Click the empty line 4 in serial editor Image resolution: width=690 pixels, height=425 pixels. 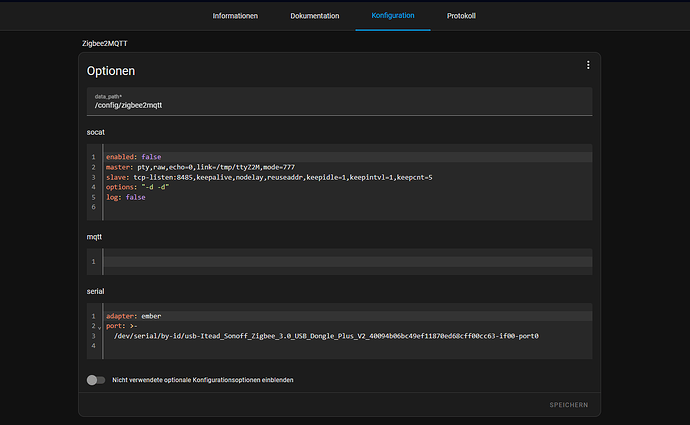[348, 346]
